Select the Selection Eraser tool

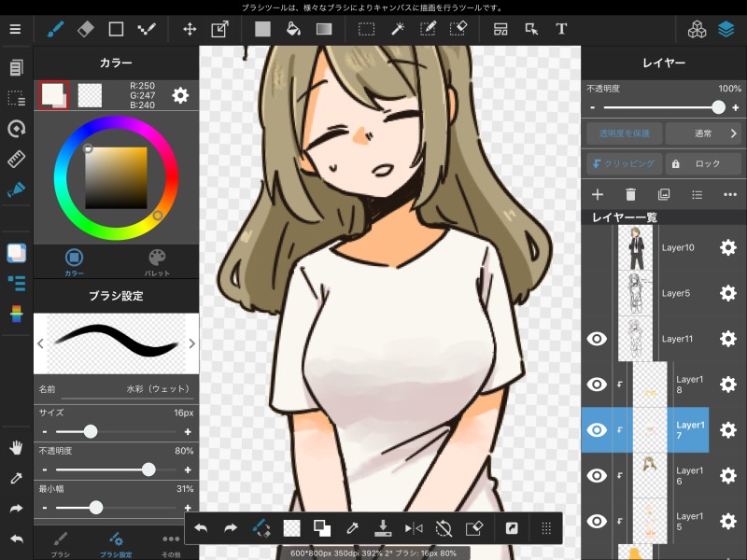(x=458, y=29)
